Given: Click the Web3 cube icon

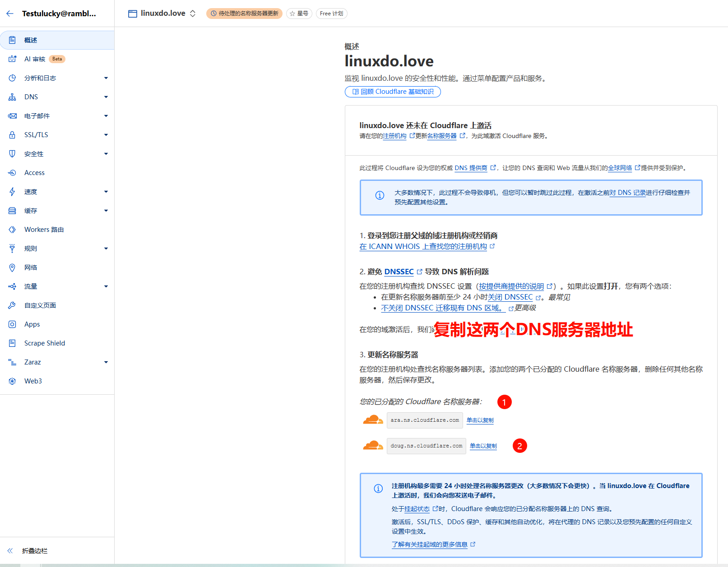Looking at the screenshot, I should click(x=12, y=381).
